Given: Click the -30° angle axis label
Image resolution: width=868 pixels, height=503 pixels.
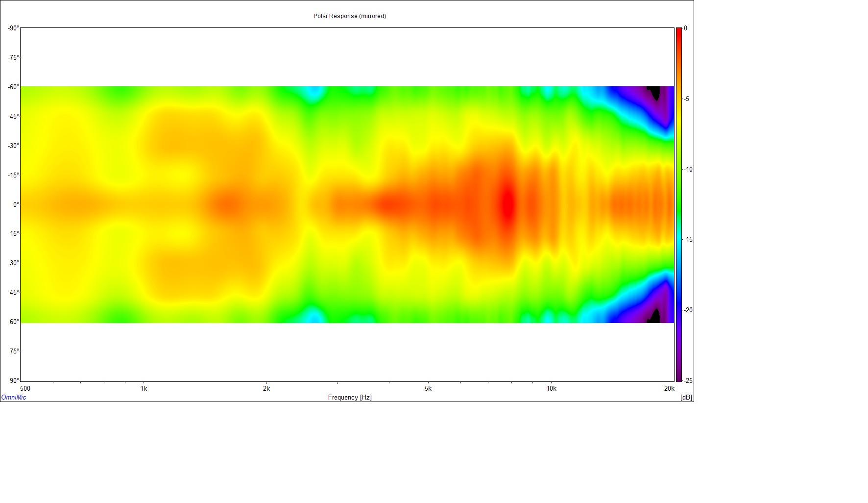Looking at the screenshot, I should (13, 146).
